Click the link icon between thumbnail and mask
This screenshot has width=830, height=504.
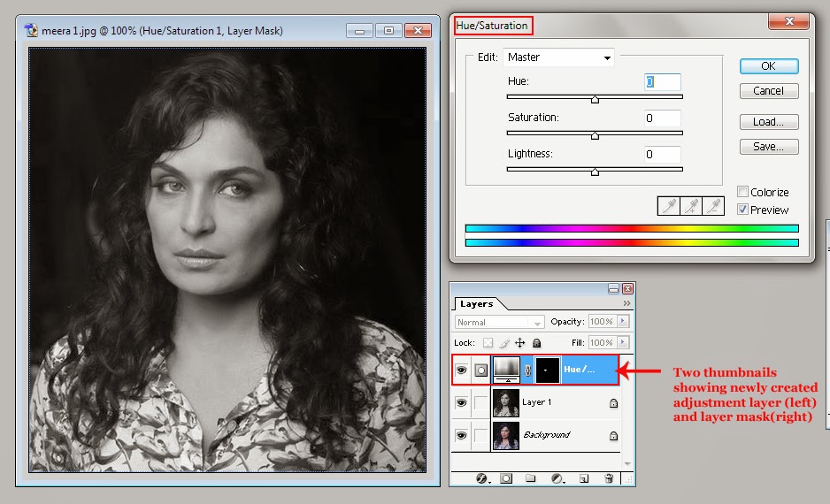point(527,370)
